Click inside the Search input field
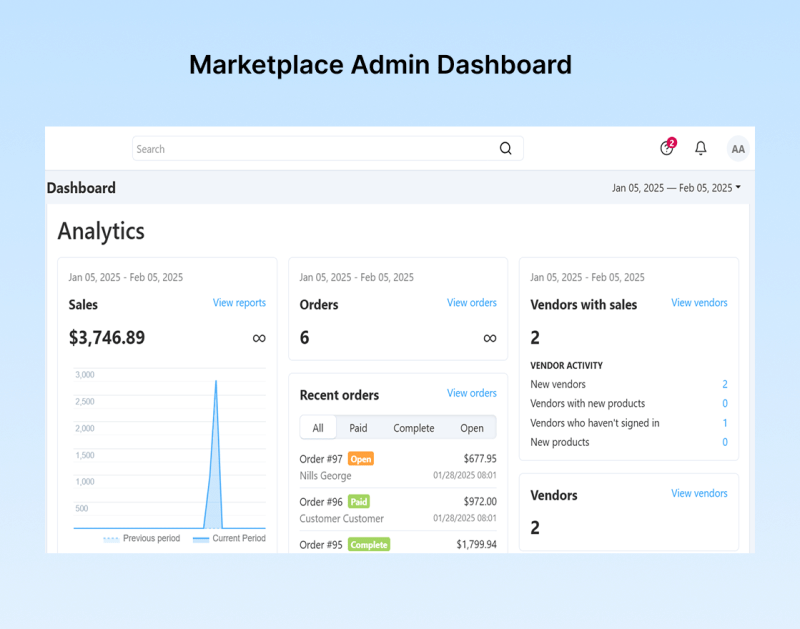 [x=310, y=149]
